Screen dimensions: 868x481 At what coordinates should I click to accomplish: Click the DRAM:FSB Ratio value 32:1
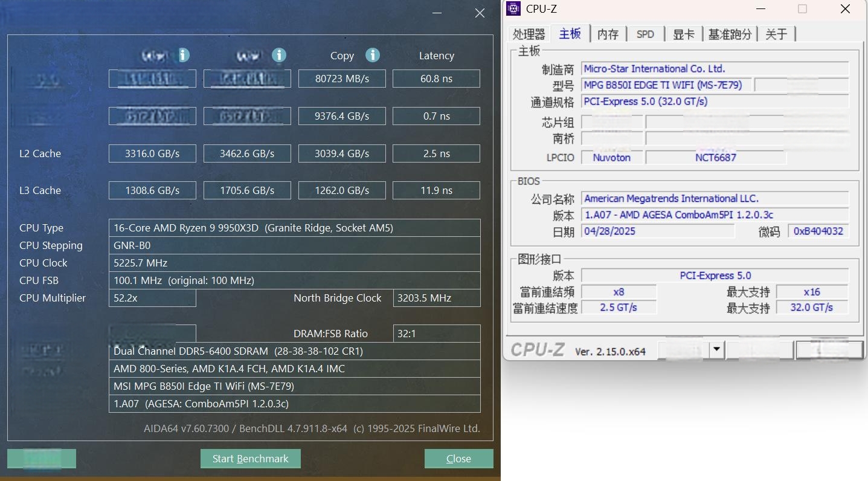437,334
